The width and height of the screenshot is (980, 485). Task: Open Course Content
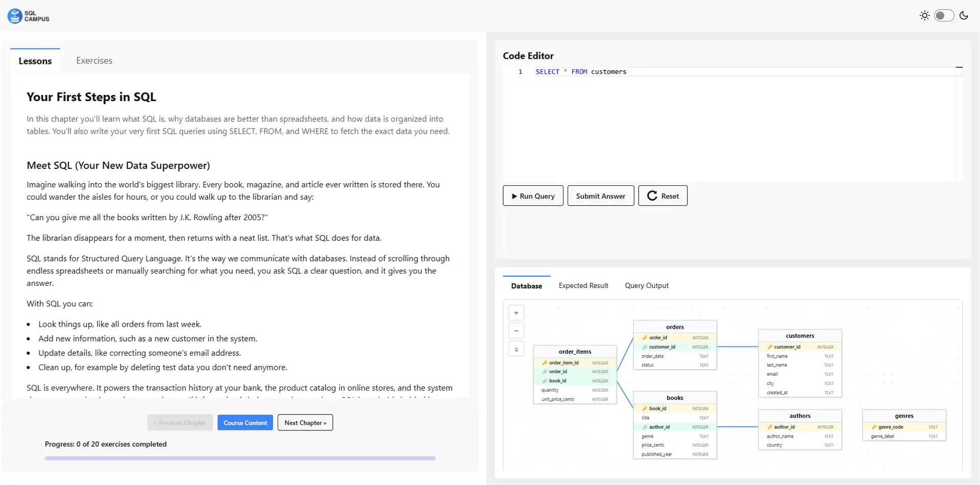245,423
